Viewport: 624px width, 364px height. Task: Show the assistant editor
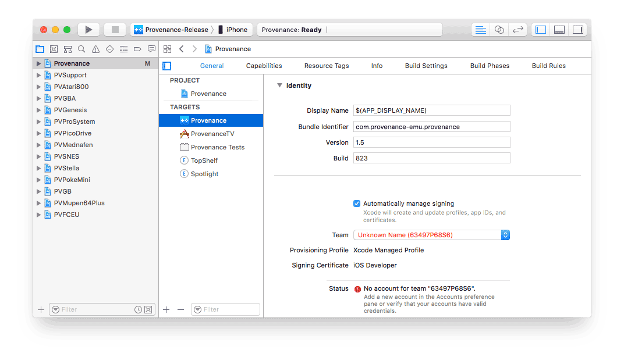(x=499, y=30)
